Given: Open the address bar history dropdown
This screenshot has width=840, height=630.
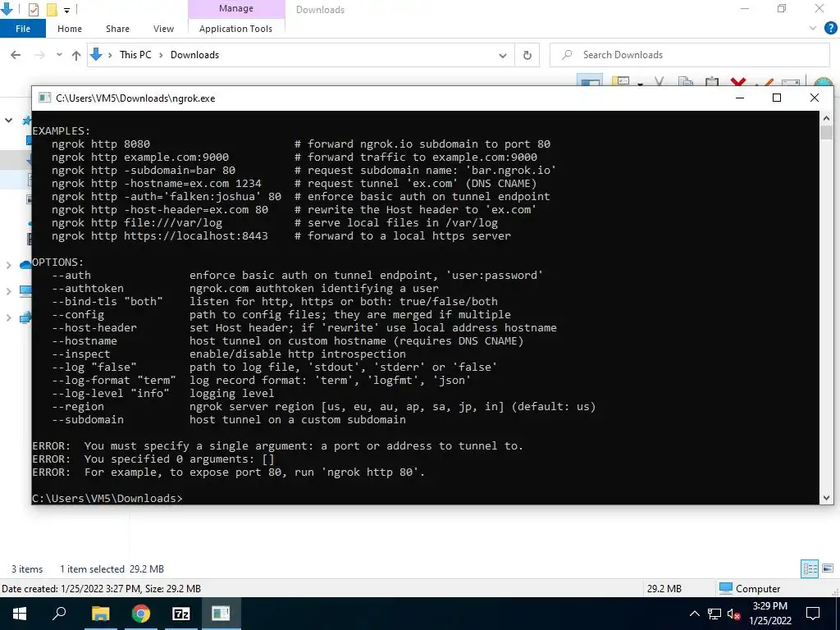Looking at the screenshot, I should coord(503,55).
